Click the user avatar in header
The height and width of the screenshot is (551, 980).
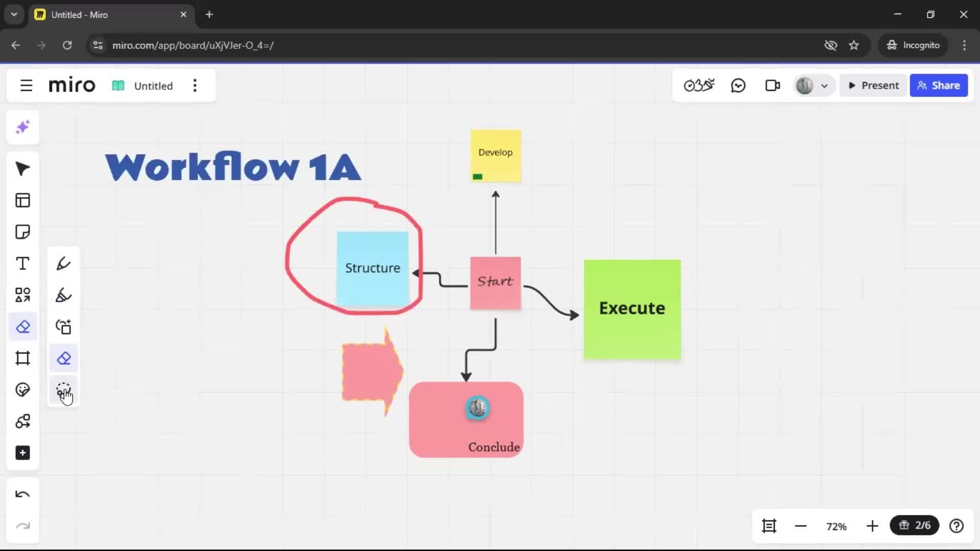click(804, 86)
